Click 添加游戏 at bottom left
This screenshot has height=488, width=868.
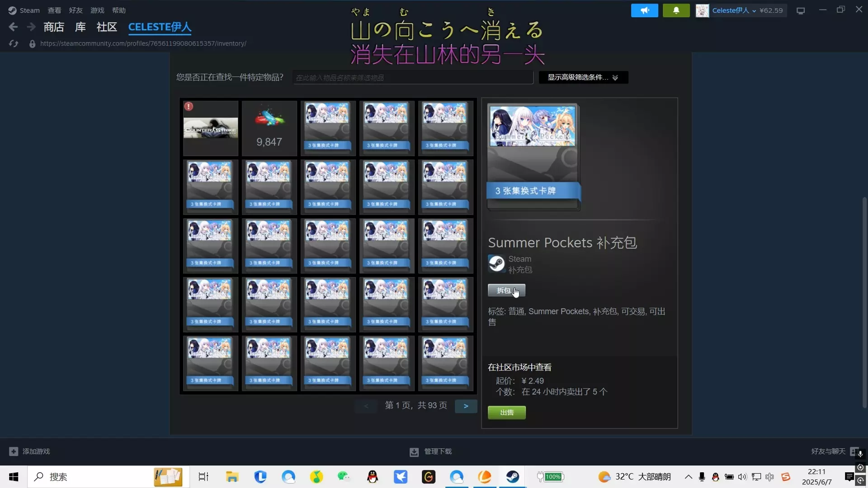click(x=36, y=451)
